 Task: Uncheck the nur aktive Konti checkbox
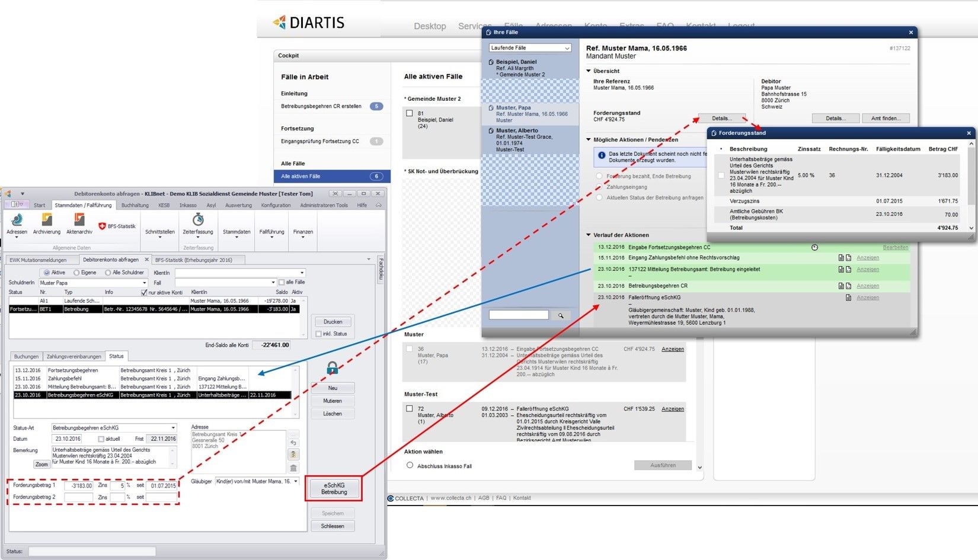click(144, 292)
